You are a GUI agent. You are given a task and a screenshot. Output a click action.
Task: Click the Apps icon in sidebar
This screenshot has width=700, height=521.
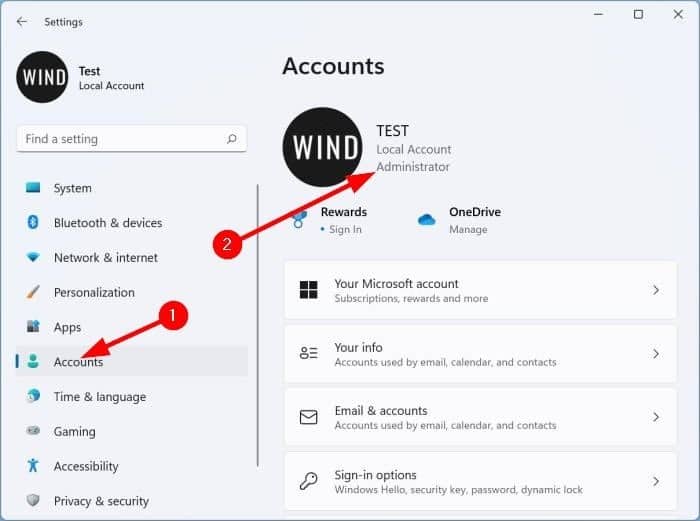[x=33, y=326]
